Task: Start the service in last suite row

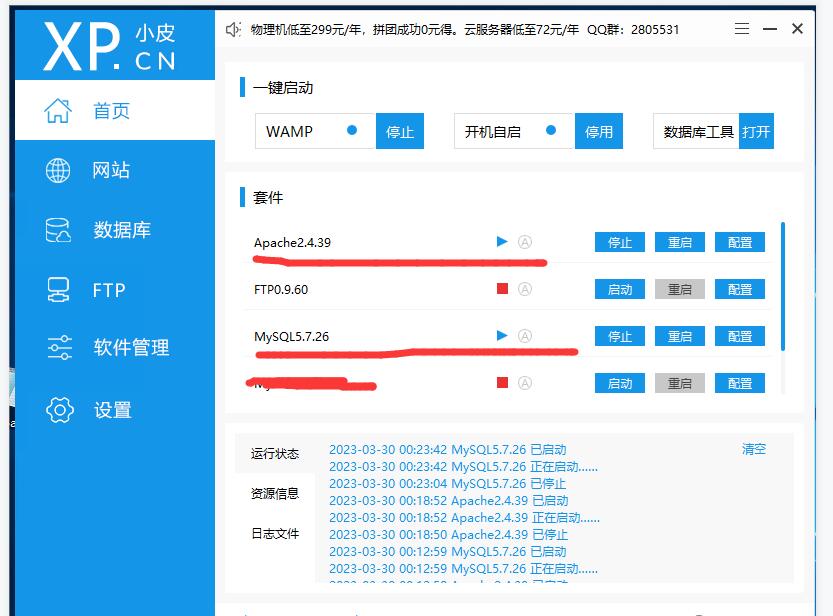Action: click(619, 383)
